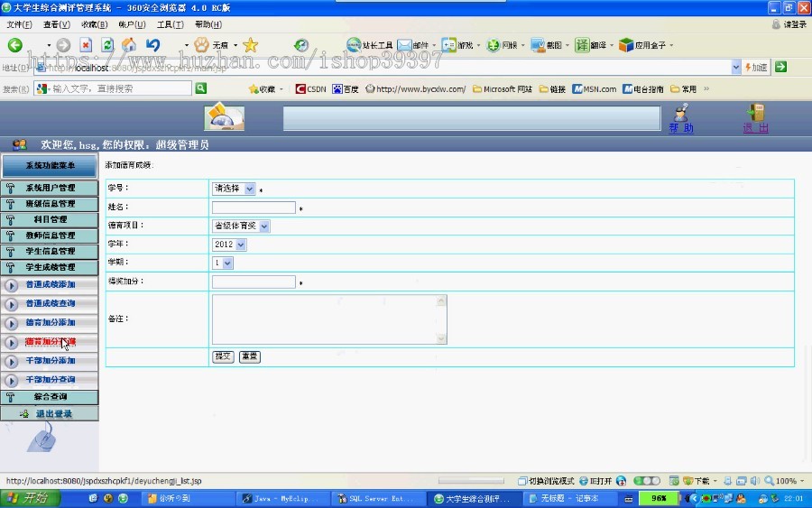Click the 姓名 text input field

point(254,208)
